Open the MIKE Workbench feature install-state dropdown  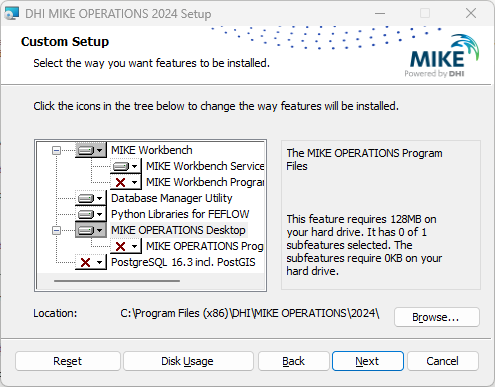(x=91, y=150)
